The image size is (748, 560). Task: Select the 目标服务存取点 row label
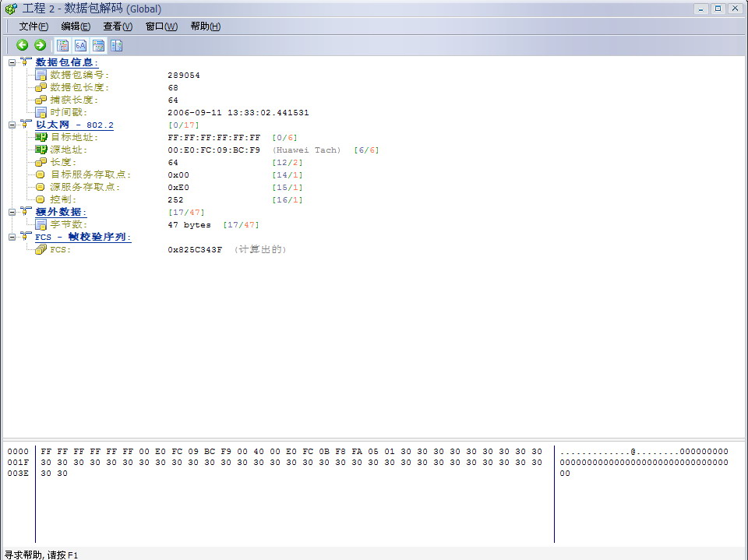(90, 174)
